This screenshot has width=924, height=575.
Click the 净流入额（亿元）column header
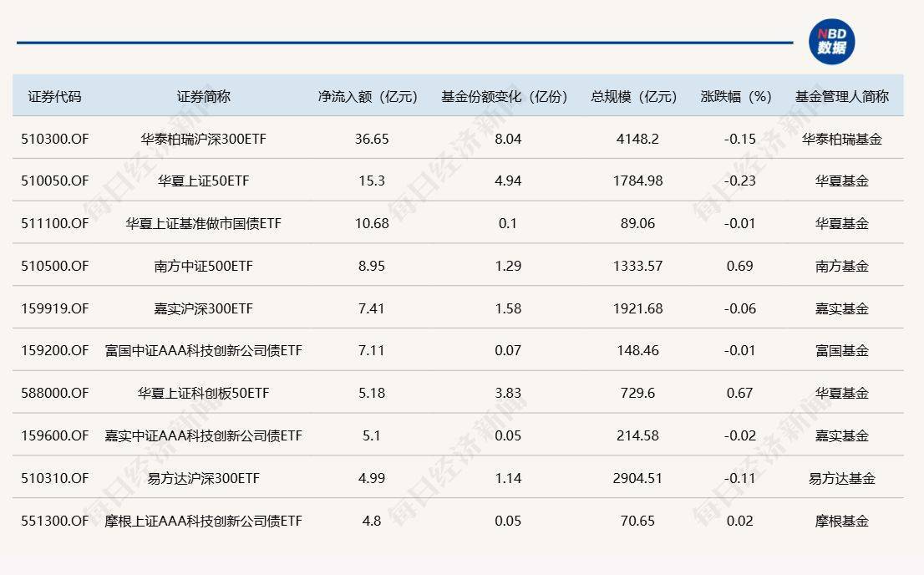coord(366,95)
